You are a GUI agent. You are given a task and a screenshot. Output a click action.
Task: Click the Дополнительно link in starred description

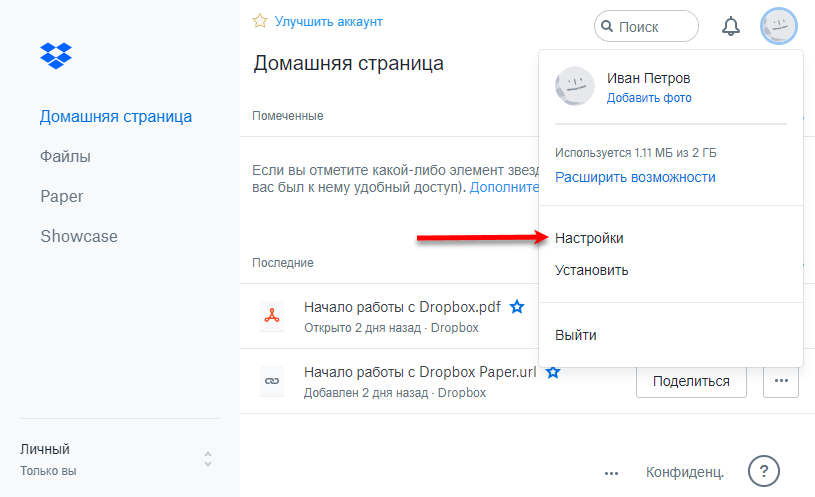(505, 187)
